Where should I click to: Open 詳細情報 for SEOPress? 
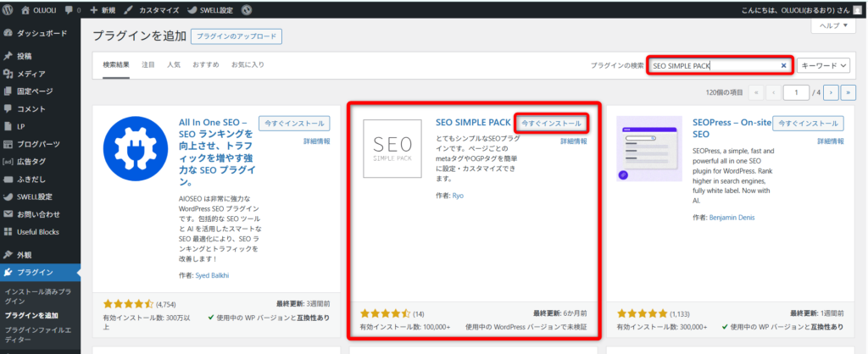pos(831,141)
